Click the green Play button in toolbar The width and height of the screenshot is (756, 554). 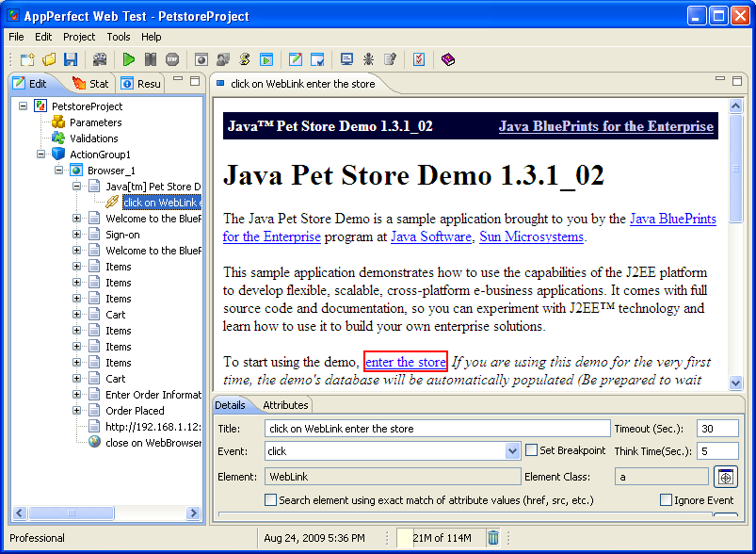click(x=129, y=59)
